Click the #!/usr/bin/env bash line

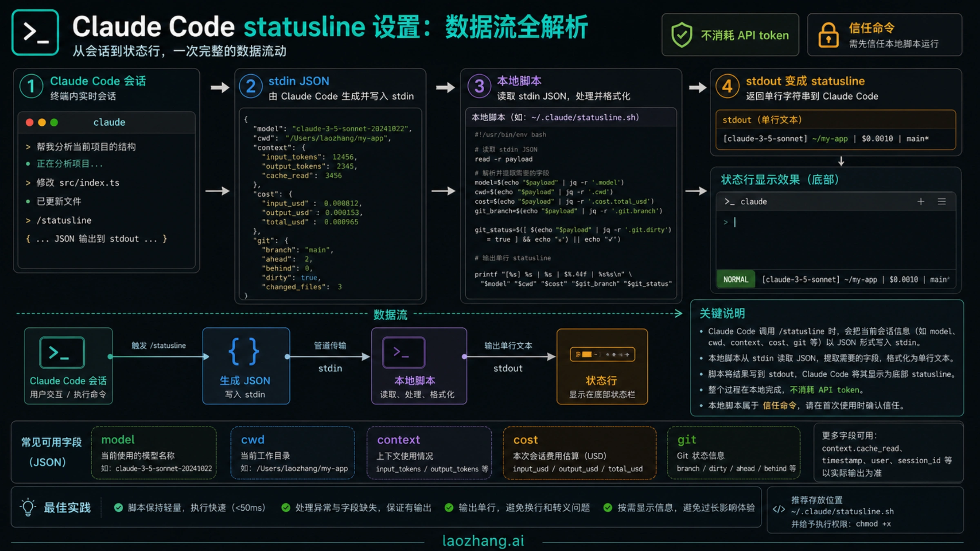(x=510, y=135)
